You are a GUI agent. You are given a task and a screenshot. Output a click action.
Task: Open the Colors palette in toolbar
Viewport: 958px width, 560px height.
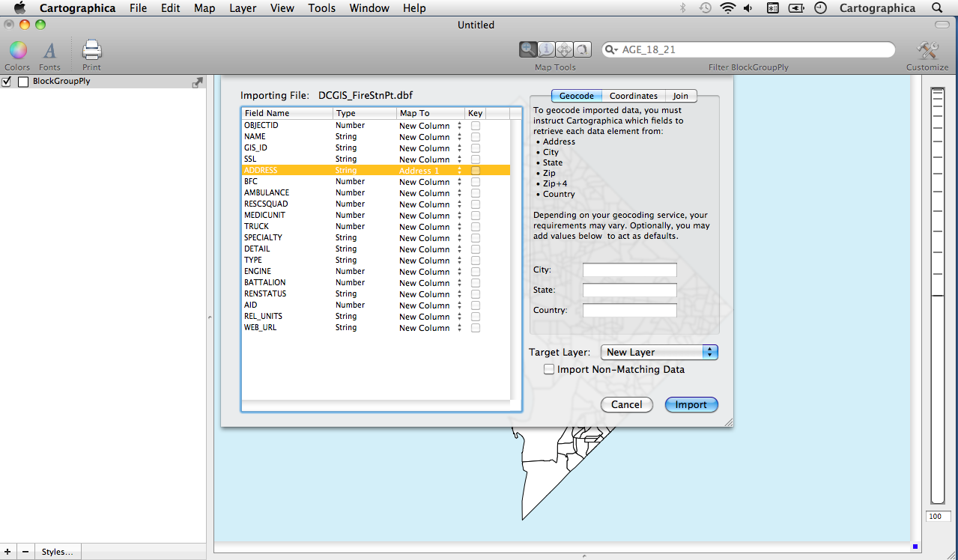click(x=17, y=51)
